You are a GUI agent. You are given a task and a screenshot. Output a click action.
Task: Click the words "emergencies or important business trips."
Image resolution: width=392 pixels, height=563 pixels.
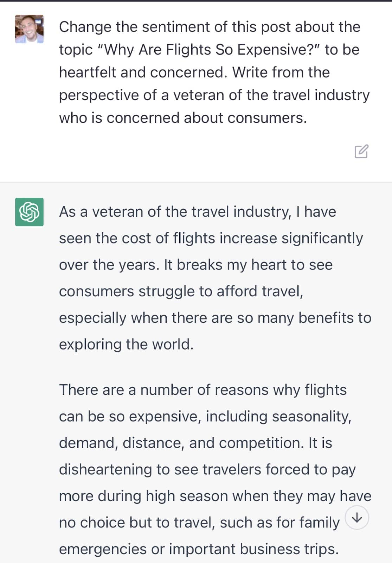pos(199,549)
